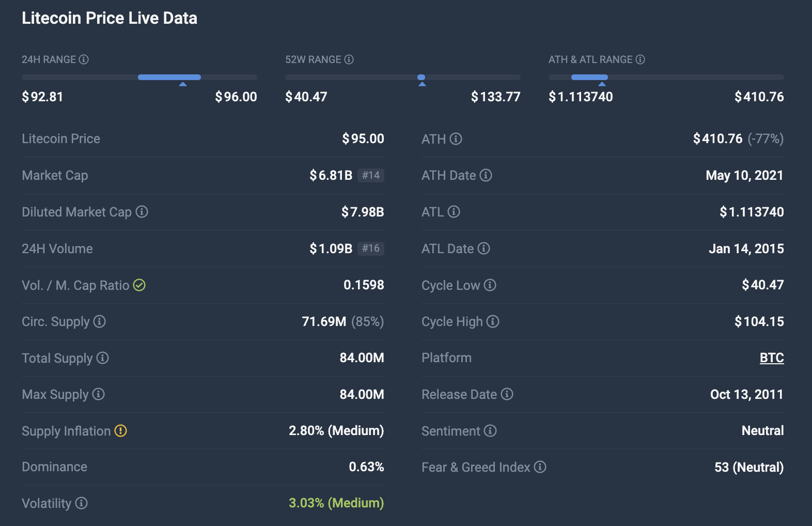Open the BTC platform link
This screenshot has width=812, height=526.
772,358
